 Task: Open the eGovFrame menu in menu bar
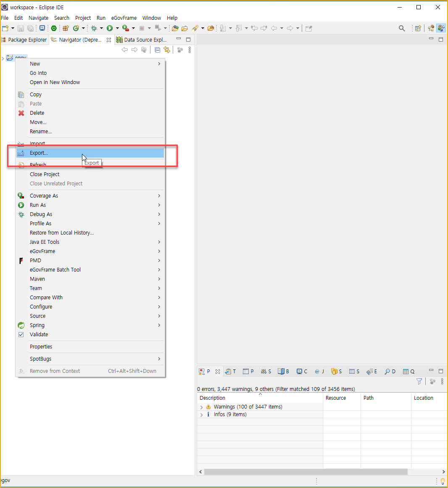[124, 18]
